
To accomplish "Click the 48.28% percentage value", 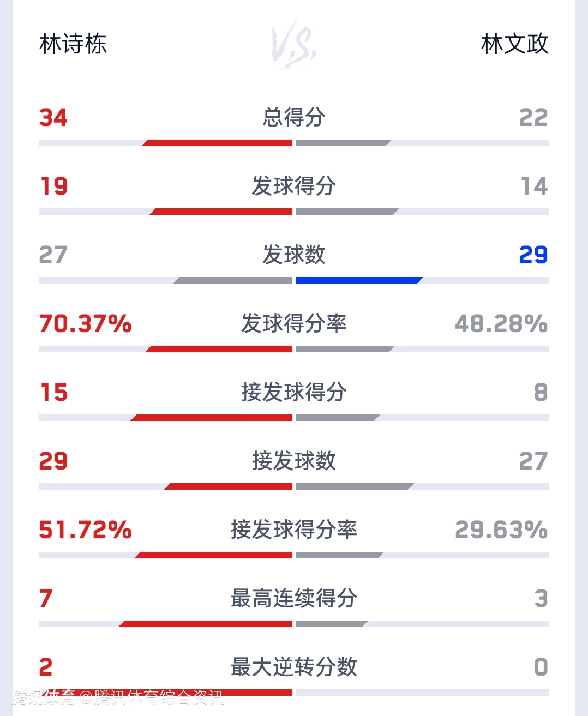I will coord(501,324).
